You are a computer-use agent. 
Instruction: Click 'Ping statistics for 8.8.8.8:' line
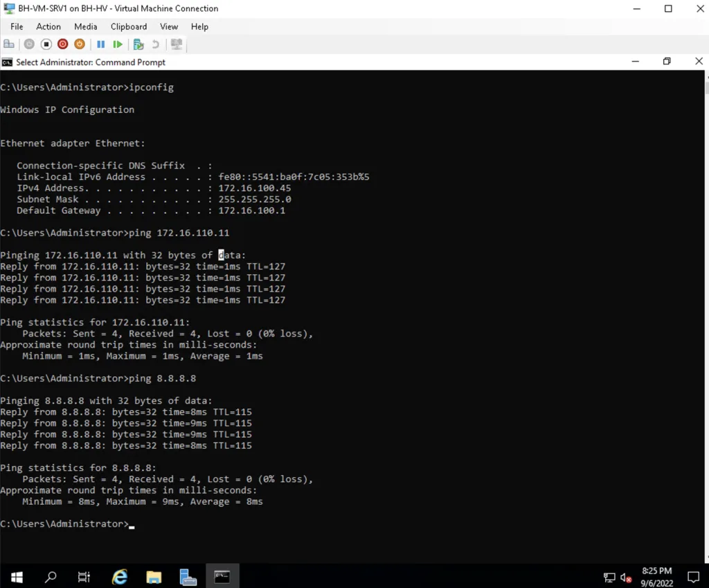click(78, 468)
